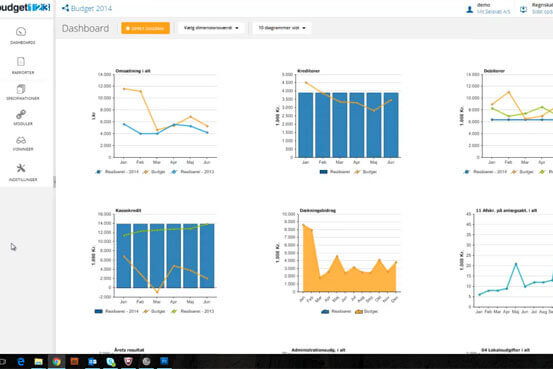Click the Dashboard page heading

85,28
